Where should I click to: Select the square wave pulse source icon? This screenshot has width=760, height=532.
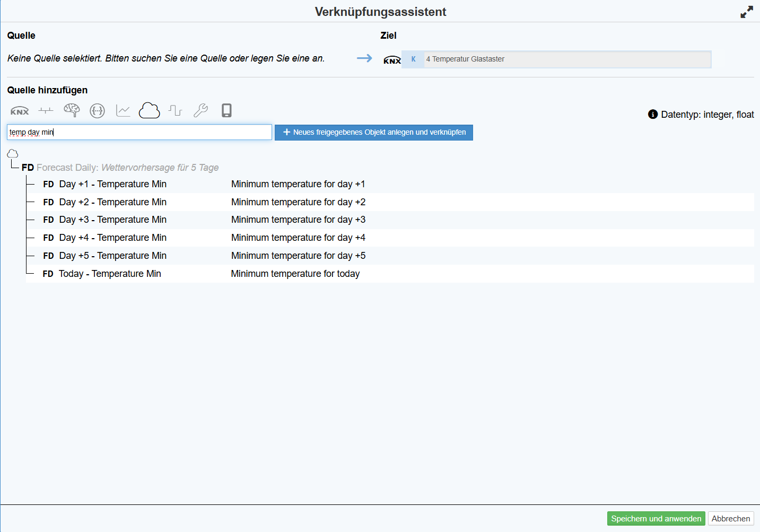(175, 110)
